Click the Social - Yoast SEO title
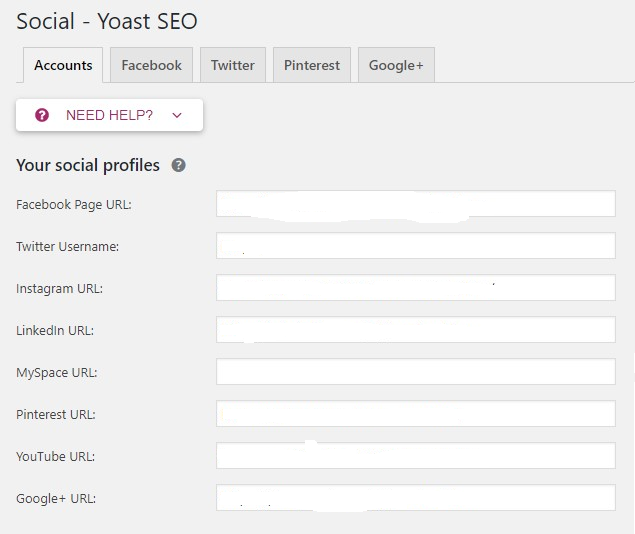This screenshot has width=635, height=534. (x=107, y=21)
